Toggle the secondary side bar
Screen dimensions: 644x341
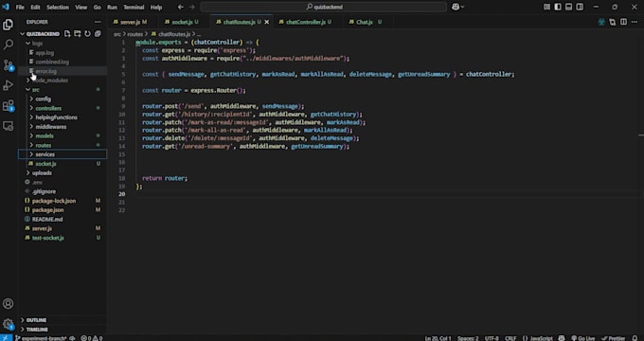[x=580, y=7]
